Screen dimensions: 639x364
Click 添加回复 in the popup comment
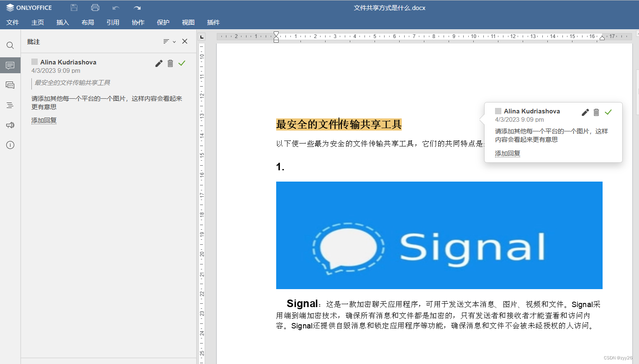coord(508,154)
